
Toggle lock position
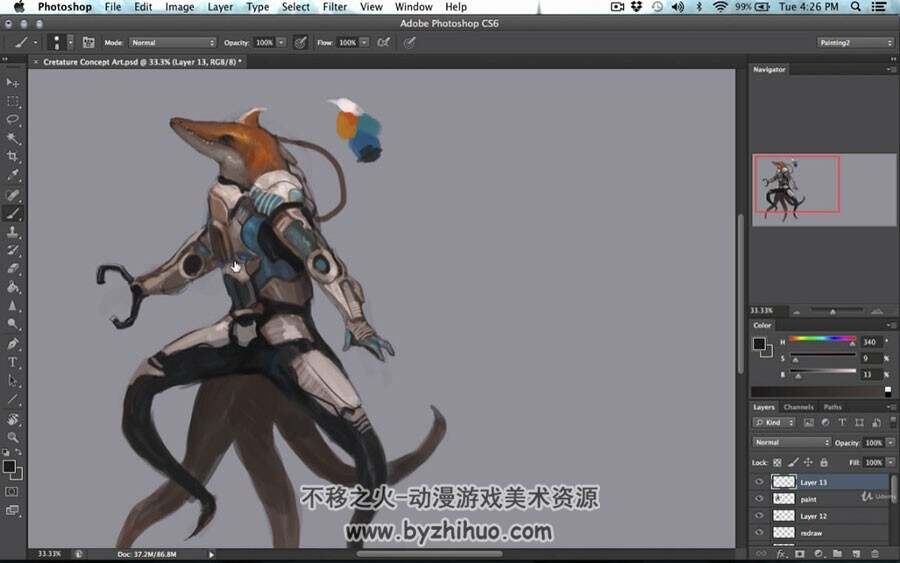(808, 463)
